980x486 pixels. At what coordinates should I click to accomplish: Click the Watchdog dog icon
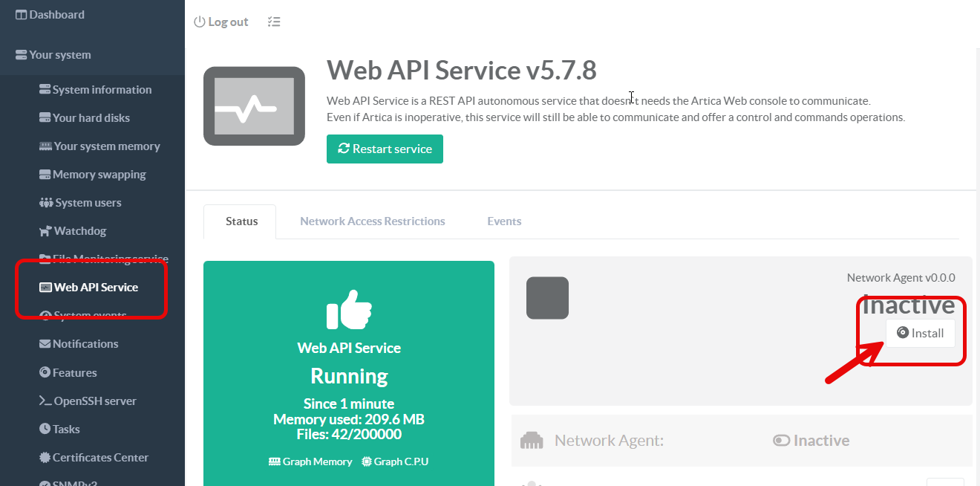click(45, 231)
